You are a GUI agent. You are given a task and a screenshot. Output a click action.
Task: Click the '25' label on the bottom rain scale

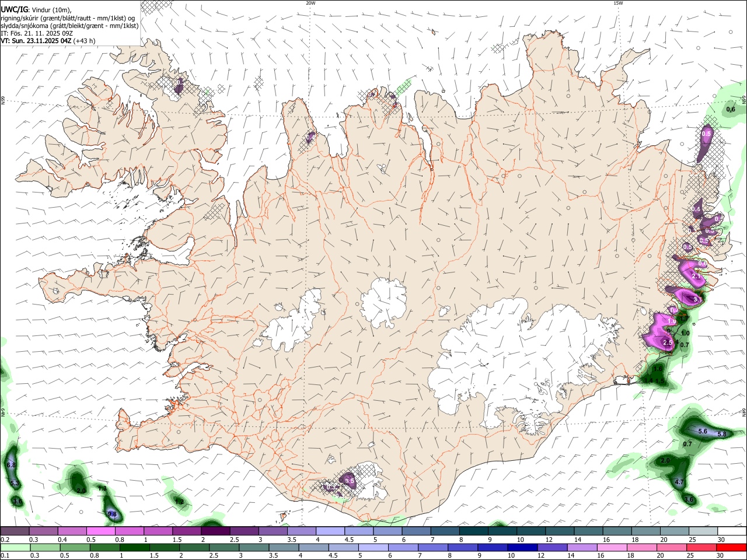(691, 556)
